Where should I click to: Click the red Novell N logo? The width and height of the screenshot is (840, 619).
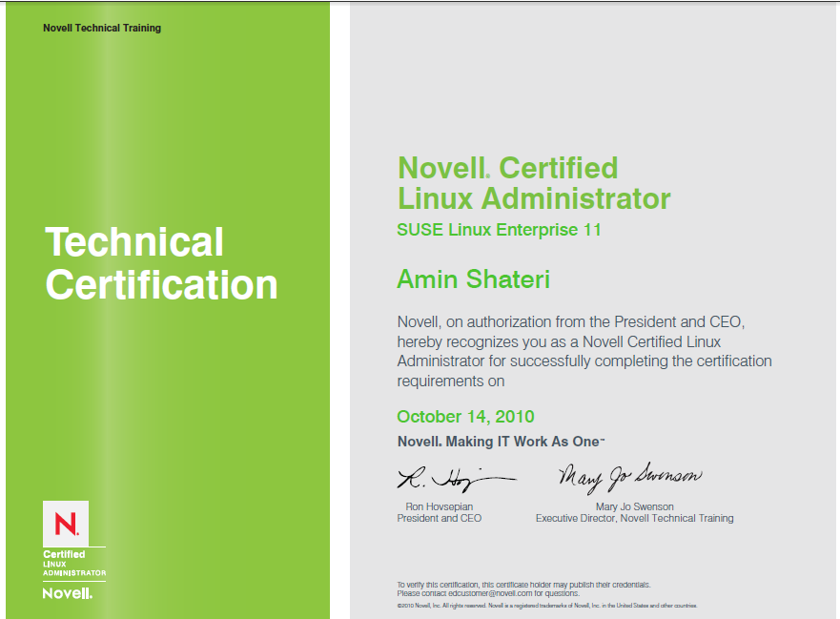click(66, 524)
